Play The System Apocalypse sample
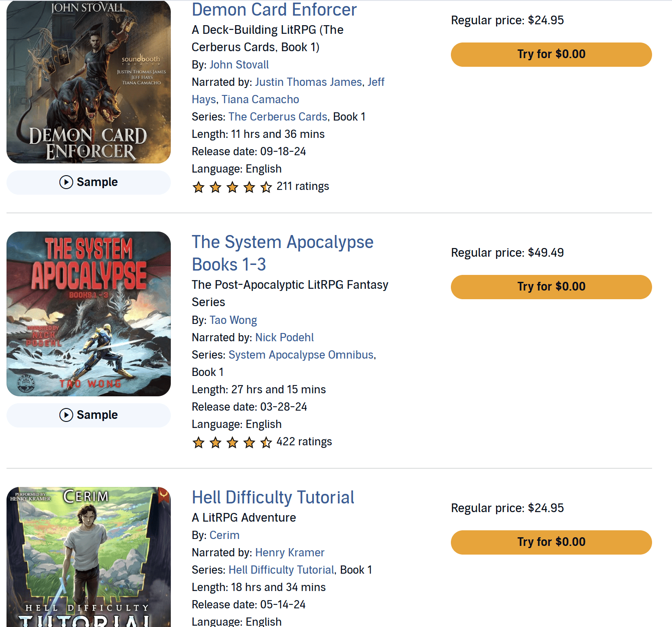Image resolution: width=672 pixels, height=627 pixels. tap(88, 415)
